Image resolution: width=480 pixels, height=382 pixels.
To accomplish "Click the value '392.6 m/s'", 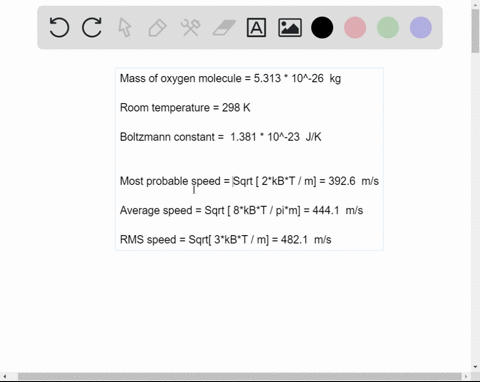I will pos(354,181).
